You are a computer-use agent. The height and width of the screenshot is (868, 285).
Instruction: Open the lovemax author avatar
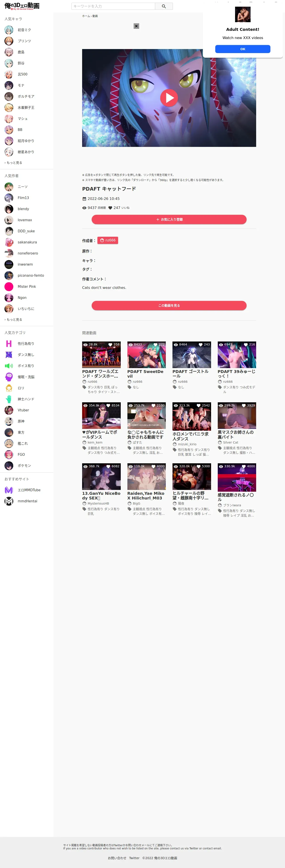click(9, 220)
